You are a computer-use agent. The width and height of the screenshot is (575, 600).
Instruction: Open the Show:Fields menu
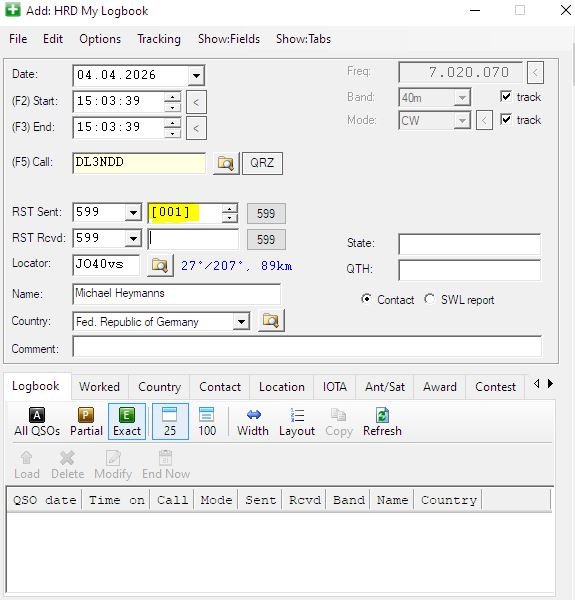pyautogui.click(x=229, y=39)
